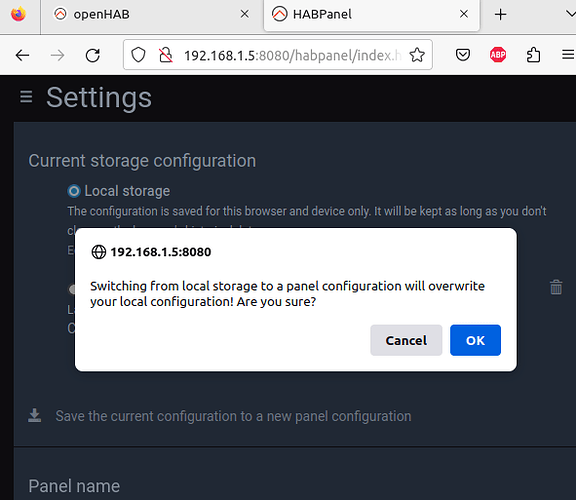This screenshot has height=500, width=576.
Task: Open Adblock Plus extension icon
Action: coord(498,55)
